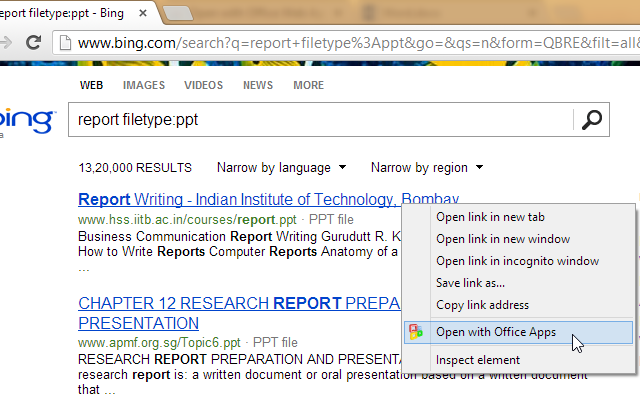Screen dimensions: 640x400
Task: Choose 'Open link in incognito window'
Action: coord(518,261)
